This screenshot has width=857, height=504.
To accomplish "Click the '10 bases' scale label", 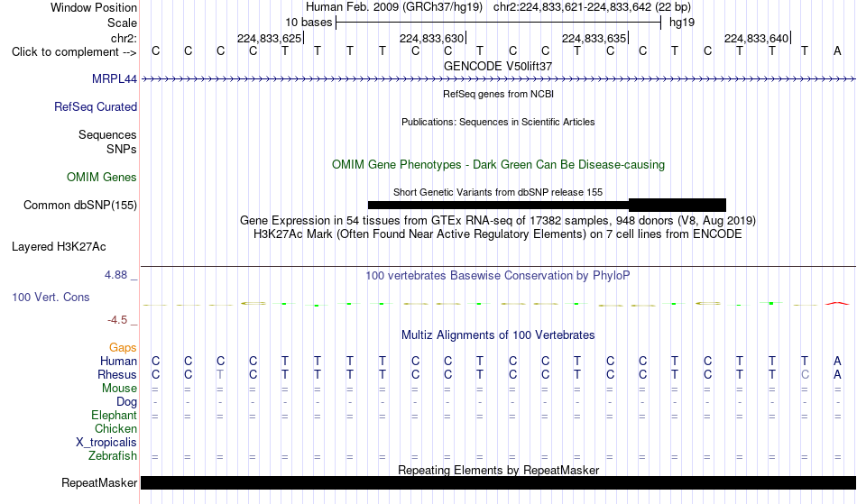I will [x=309, y=23].
